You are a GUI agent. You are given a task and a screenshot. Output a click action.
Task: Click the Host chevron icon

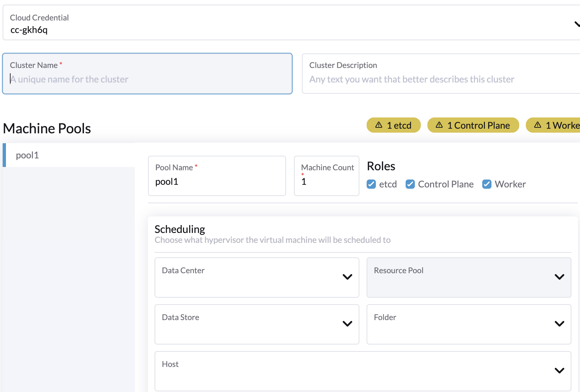(x=560, y=371)
